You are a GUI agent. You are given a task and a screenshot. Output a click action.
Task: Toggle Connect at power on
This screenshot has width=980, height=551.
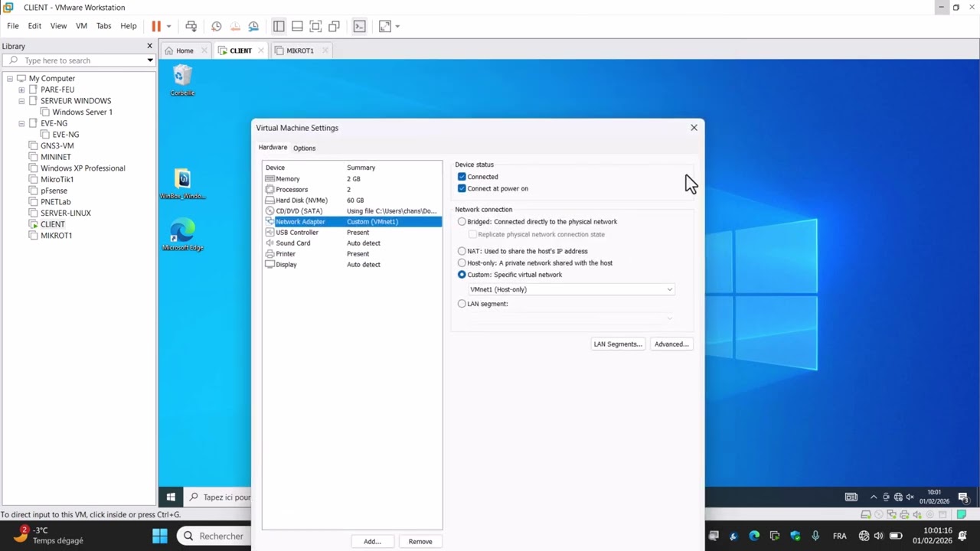[462, 188]
